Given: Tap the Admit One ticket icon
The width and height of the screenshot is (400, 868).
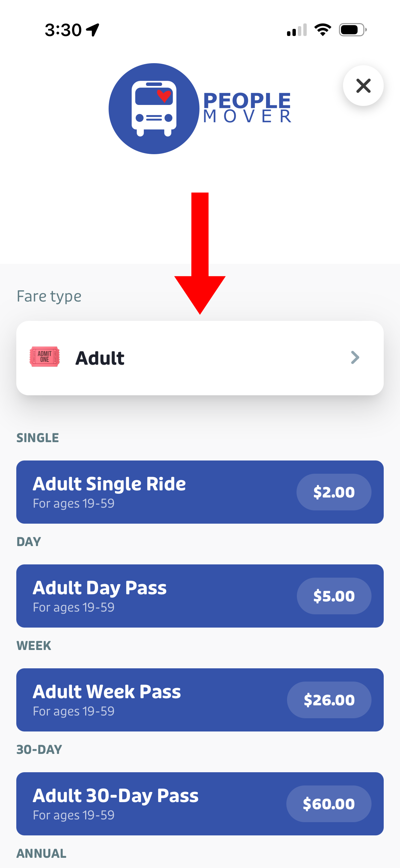Looking at the screenshot, I should tap(45, 357).
